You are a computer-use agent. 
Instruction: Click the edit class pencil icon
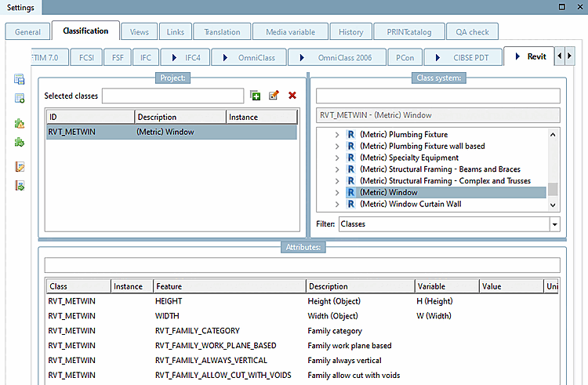[x=274, y=96]
